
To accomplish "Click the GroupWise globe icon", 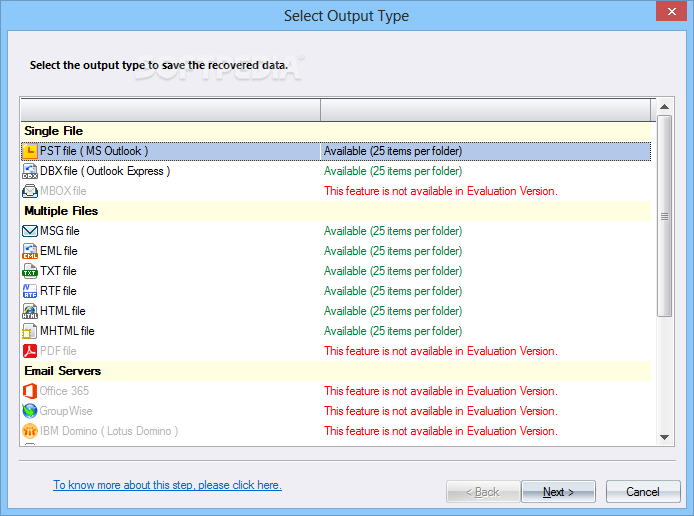I will tap(30, 411).
